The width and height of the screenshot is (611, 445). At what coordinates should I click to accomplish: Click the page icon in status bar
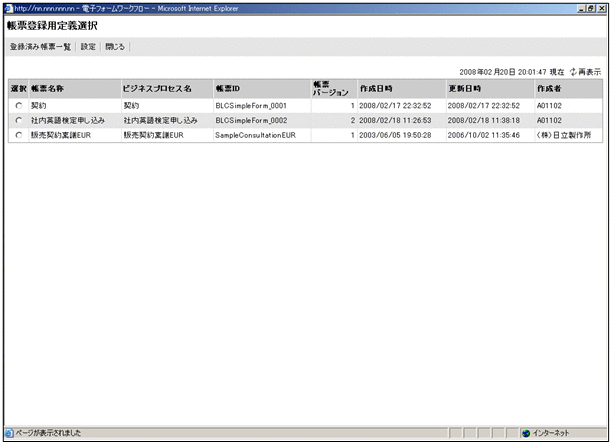tap(9, 433)
